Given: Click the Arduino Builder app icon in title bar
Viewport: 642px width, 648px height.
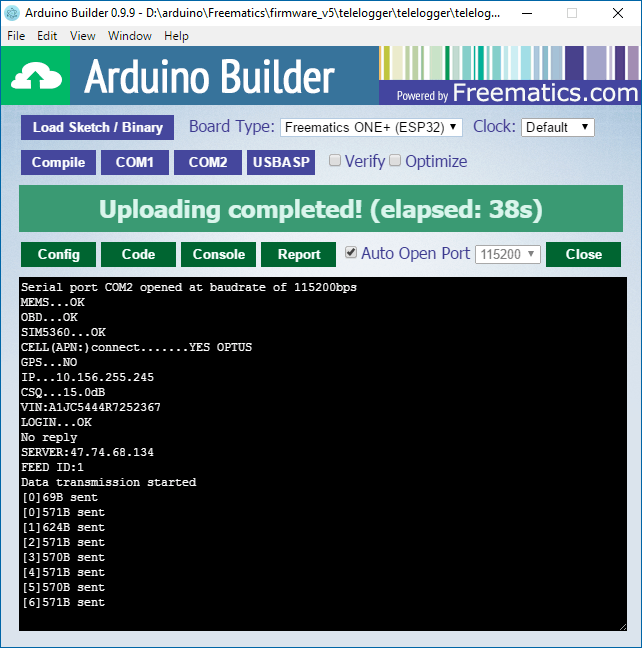Looking at the screenshot, I should (x=12, y=13).
